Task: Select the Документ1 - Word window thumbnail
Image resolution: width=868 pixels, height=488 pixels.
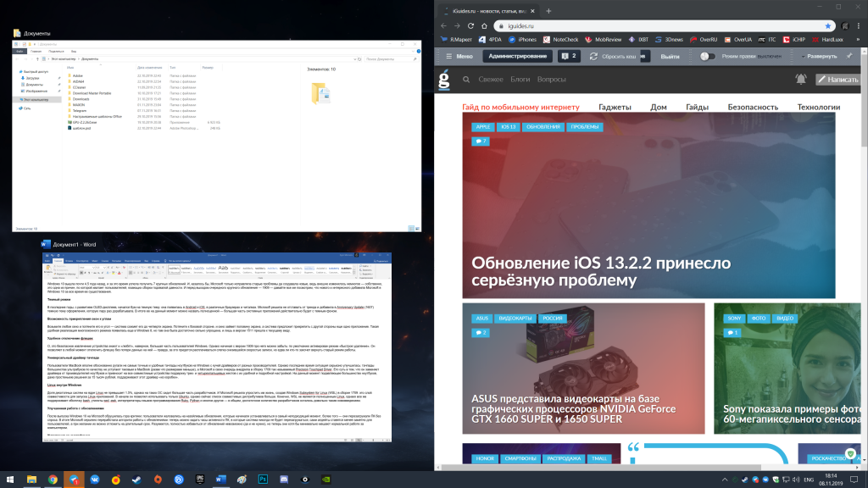Action: pyautogui.click(x=217, y=347)
